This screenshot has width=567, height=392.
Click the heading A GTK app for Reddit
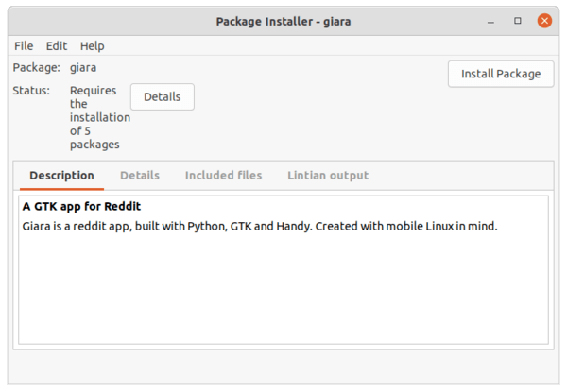click(81, 206)
